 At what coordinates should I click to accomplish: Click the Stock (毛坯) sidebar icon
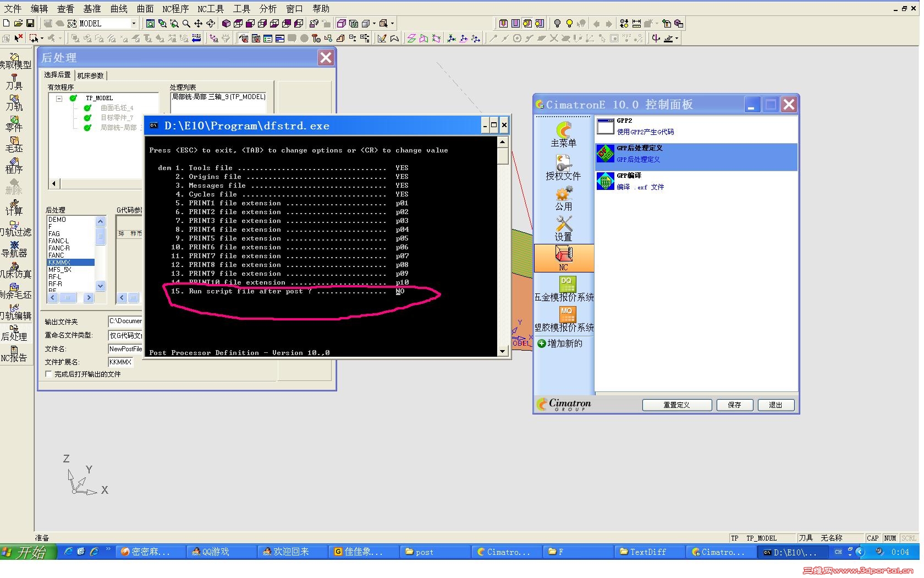tap(14, 144)
